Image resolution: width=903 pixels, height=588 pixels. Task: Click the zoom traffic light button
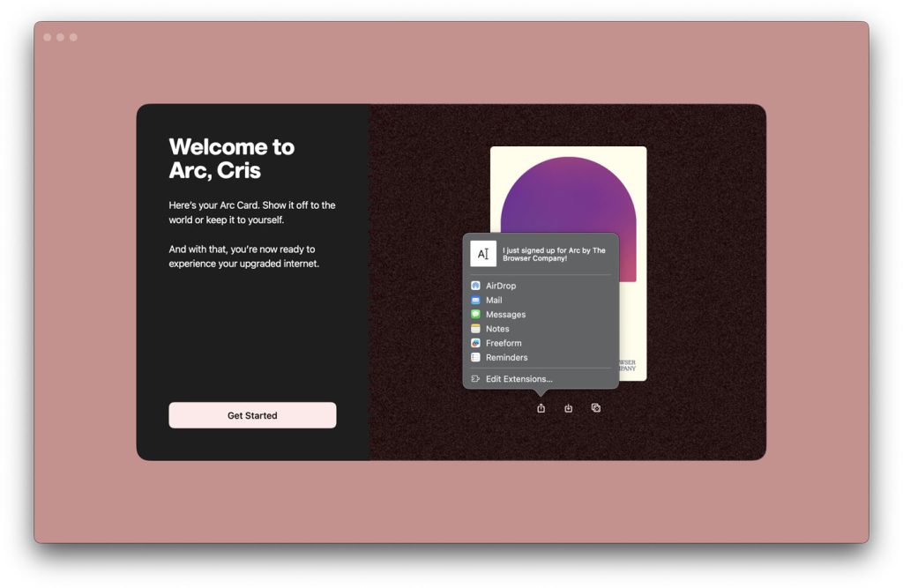73,37
